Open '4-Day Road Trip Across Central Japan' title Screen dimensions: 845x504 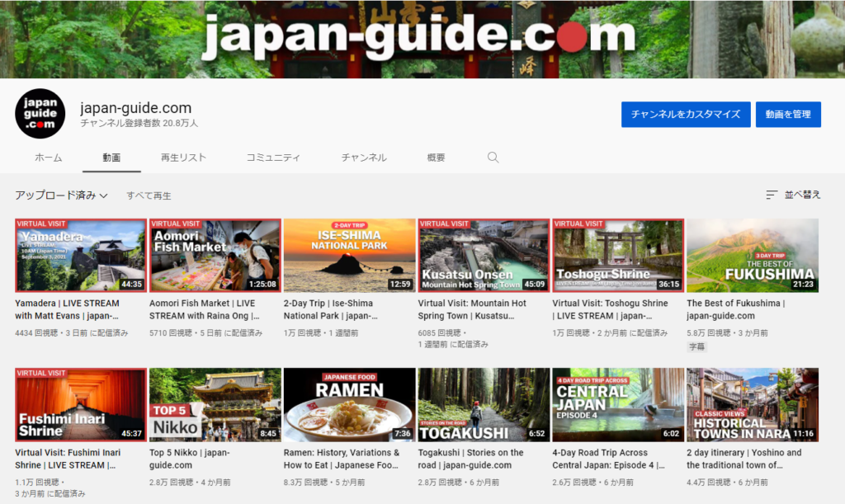click(608, 459)
